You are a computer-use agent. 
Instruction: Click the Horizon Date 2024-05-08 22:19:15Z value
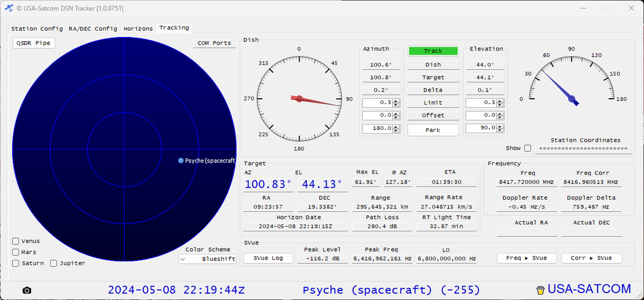pyautogui.click(x=295, y=226)
